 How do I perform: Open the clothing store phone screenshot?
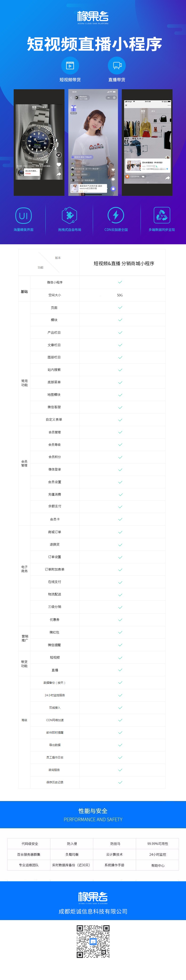(x=147, y=143)
